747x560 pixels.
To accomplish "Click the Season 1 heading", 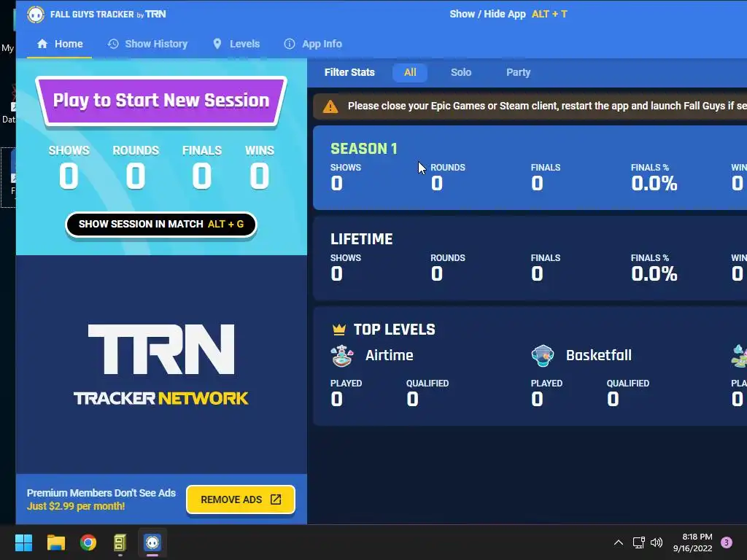I will pos(364,149).
